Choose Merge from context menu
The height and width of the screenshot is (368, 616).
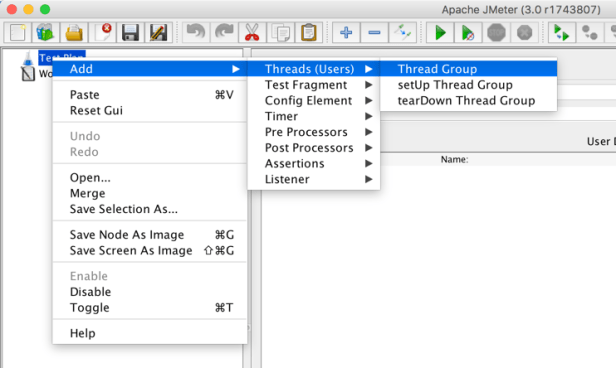tap(150, 193)
